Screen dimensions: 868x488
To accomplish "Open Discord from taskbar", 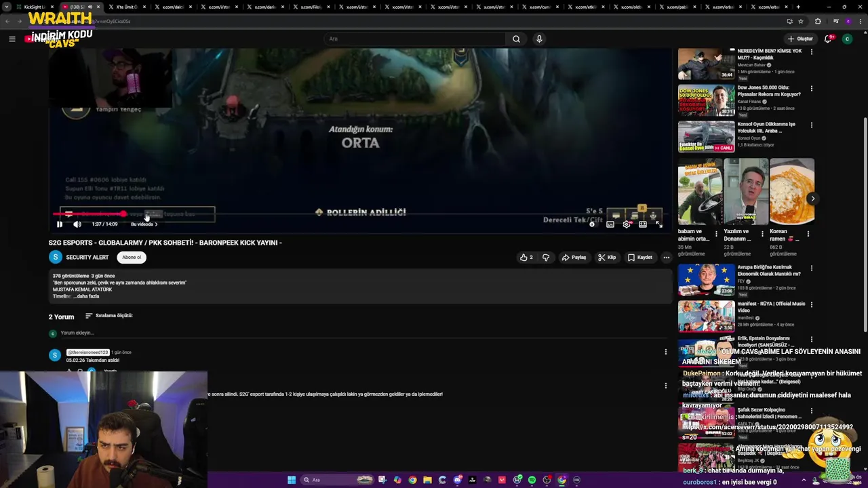I will [x=458, y=480].
